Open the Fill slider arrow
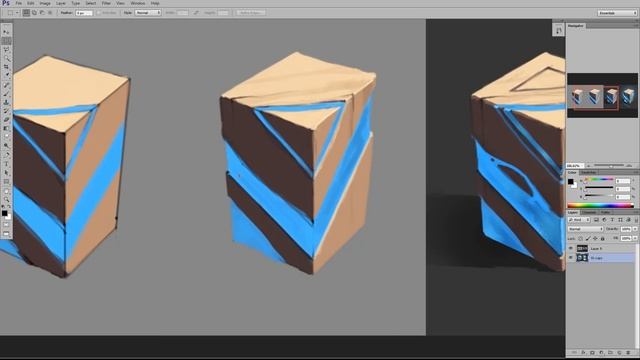640x360 pixels. coord(635,238)
